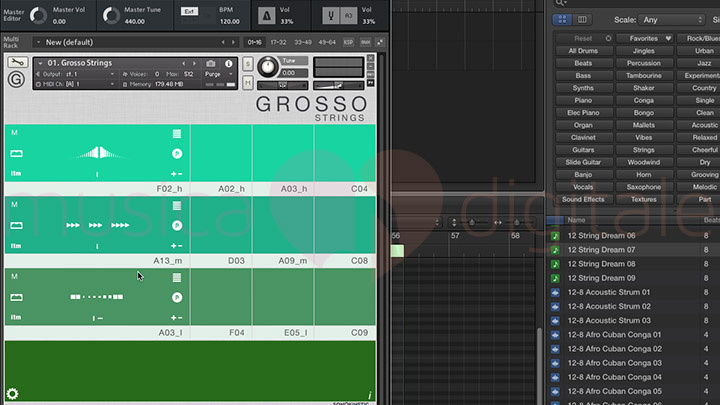This screenshot has width=720, height=405.
Task: Open the instrument info icon
Action: [228, 63]
